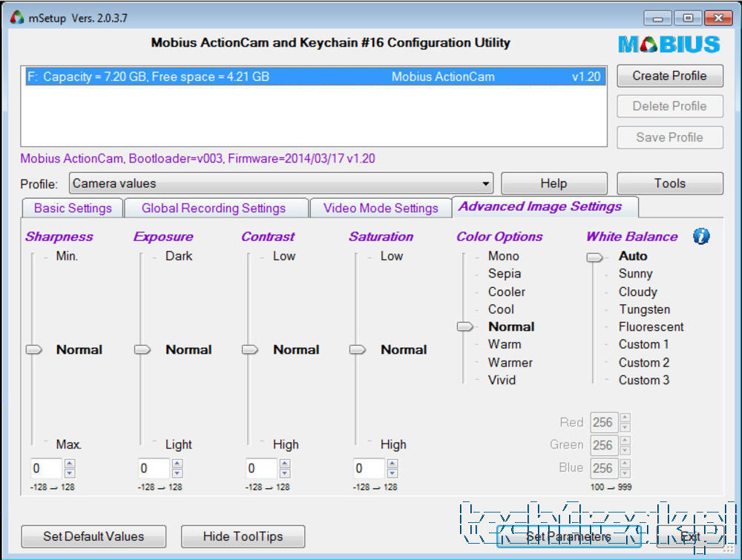Click the Create Profile button
The width and height of the screenshot is (742, 560).
[x=669, y=76]
